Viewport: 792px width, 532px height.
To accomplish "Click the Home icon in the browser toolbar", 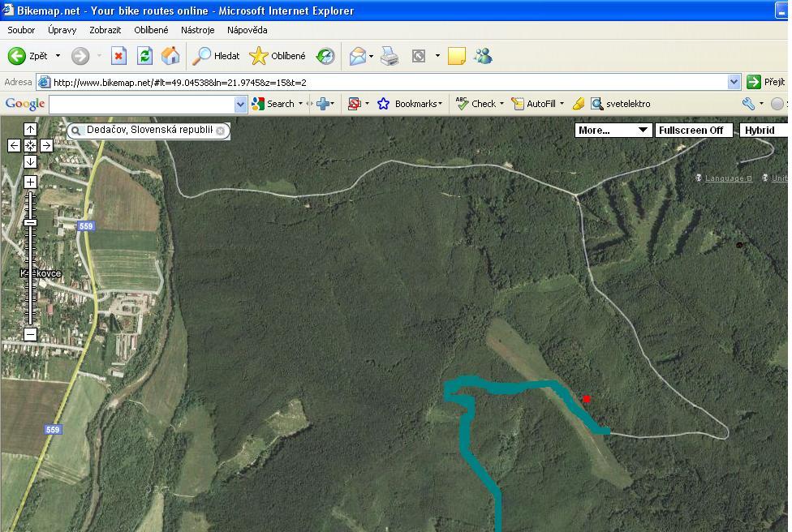I will tap(170, 56).
